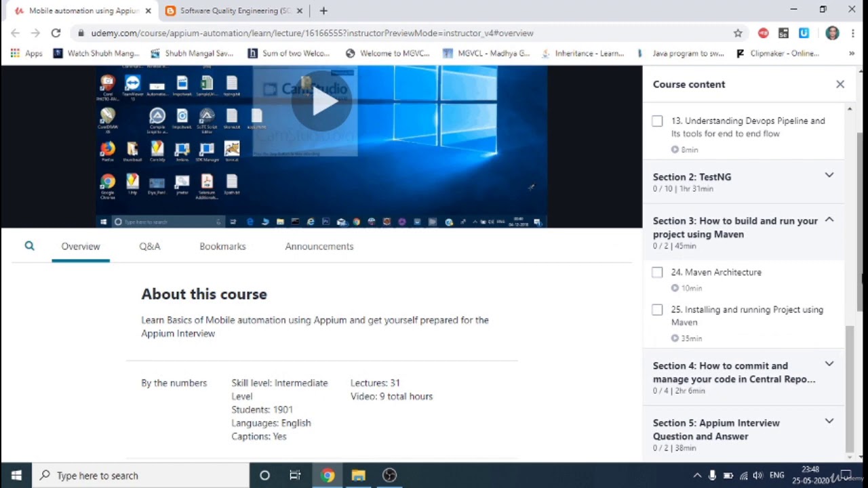868x488 pixels.
Task: Switch to the Overview tab
Action: tap(81, 246)
